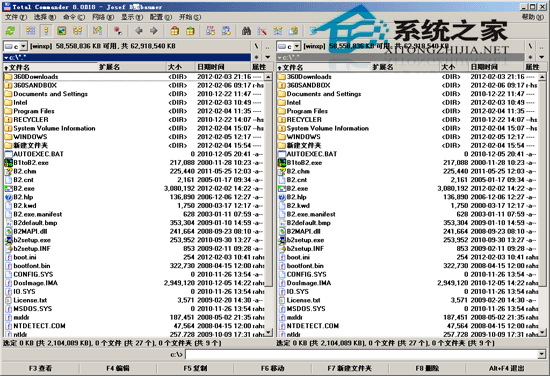Open the 显示 (Show) menu
This screenshot has height=376, width=550.
(x=132, y=17)
